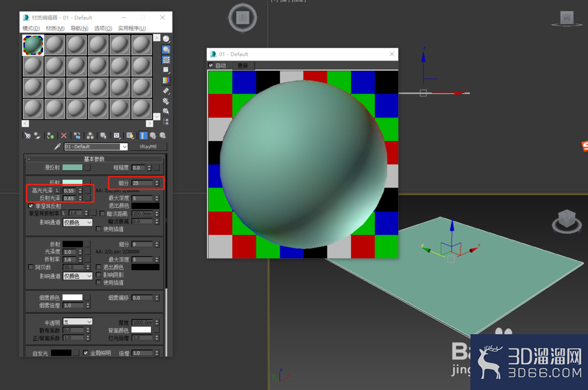Viewport: 588px width, 390px height.
Task: Click the 折射 refraction color swatch
Action: click(x=72, y=244)
